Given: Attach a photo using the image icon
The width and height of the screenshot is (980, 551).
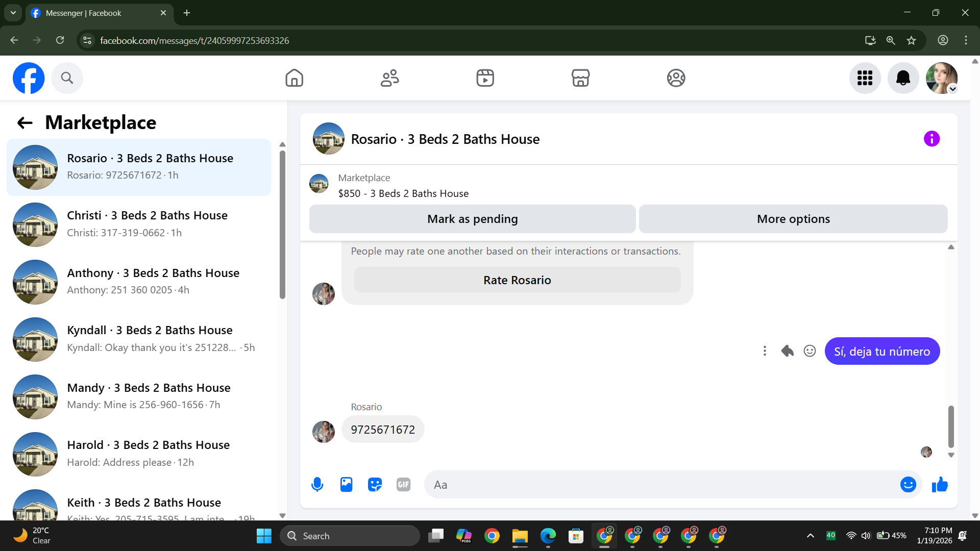Looking at the screenshot, I should [346, 485].
